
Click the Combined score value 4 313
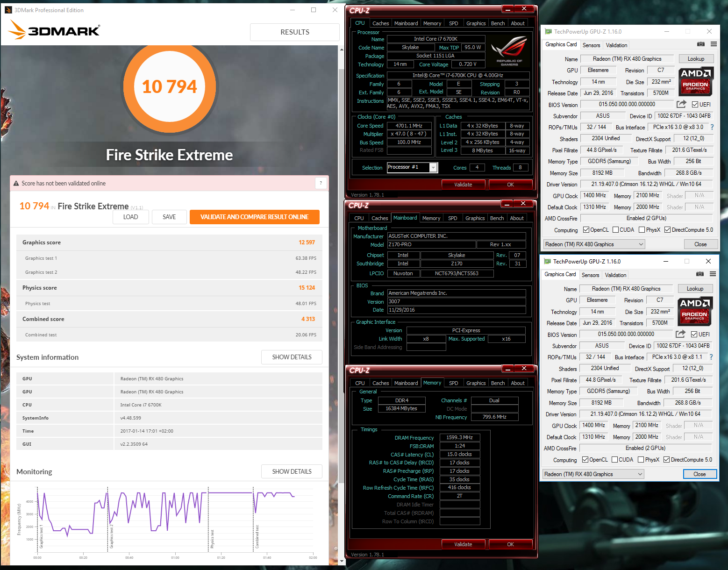(x=308, y=319)
